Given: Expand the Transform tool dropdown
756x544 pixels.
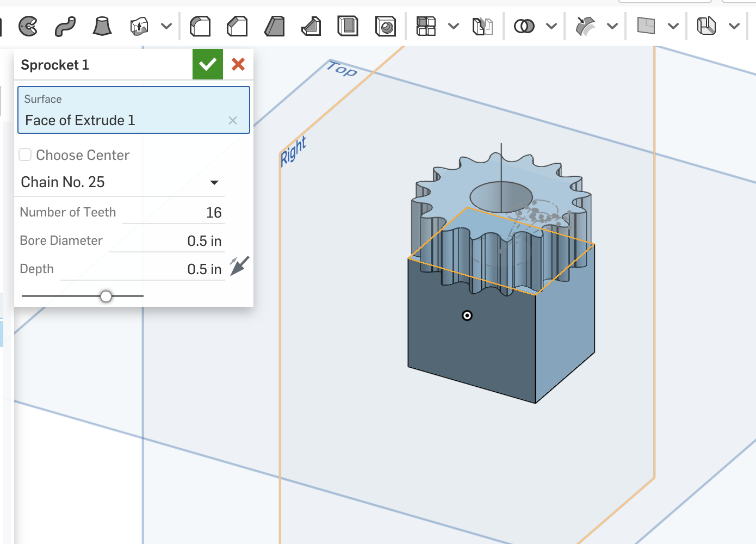Looking at the screenshot, I should point(613,26).
